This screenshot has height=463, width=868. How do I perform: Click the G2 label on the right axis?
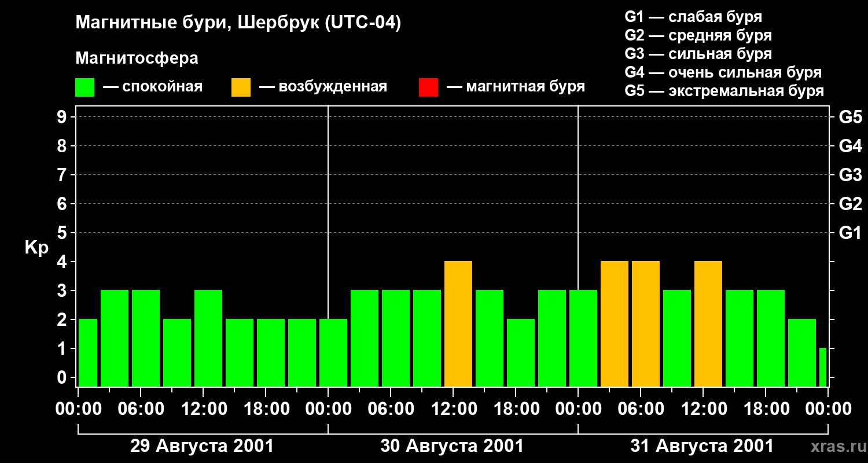pyautogui.click(x=850, y=204)
